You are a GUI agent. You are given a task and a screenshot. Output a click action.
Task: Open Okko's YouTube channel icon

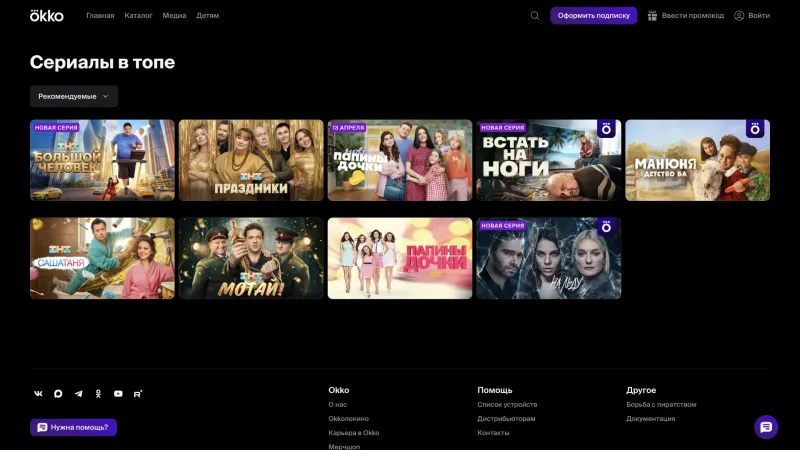click(x=118, y=394)
